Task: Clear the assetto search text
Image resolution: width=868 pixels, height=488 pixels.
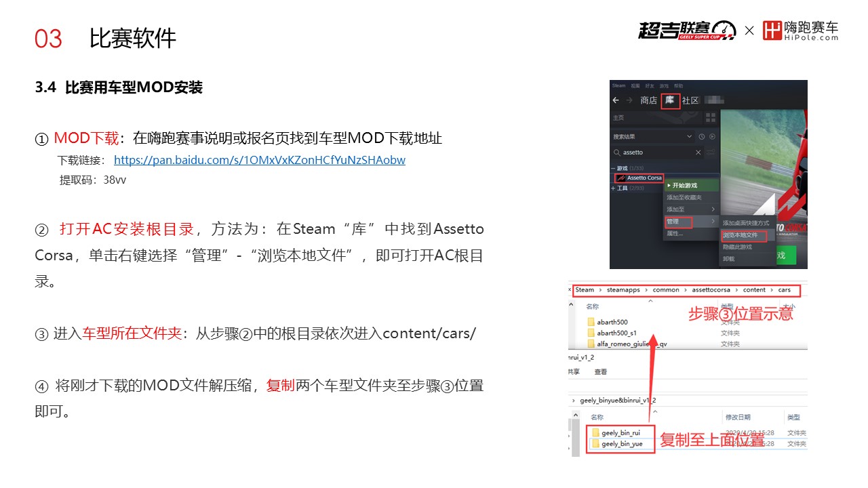Action: click(x=698, y=152)
